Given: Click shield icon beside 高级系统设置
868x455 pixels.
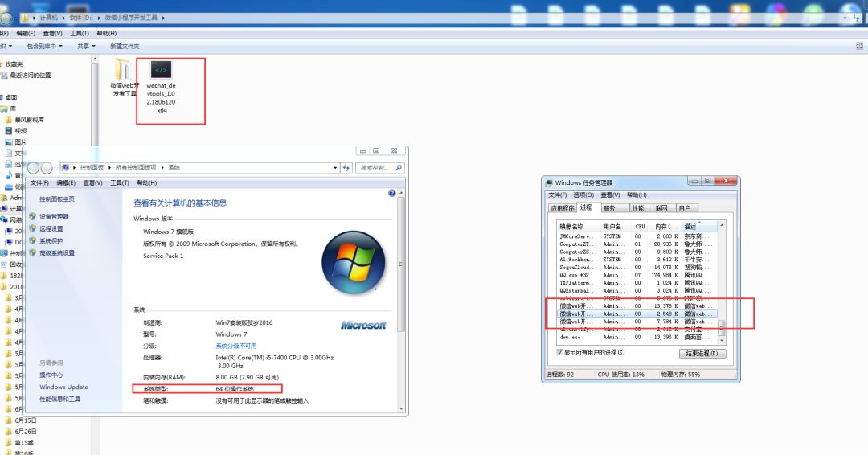Looking at the screenshot, I should tap(33, 253).
